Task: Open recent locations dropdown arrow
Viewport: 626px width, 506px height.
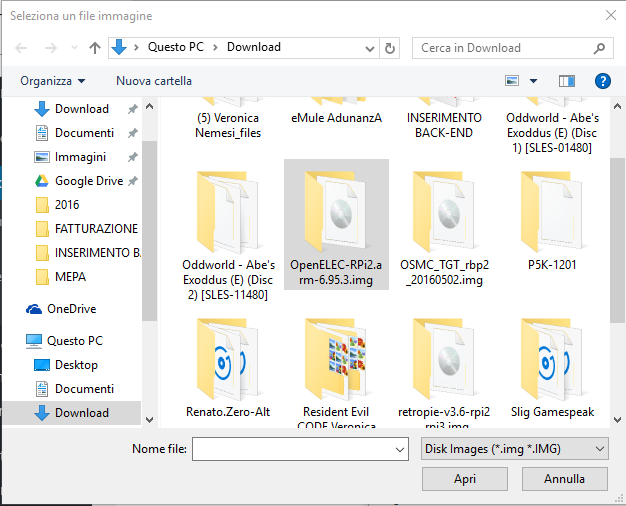Action: [x=74, y=48]
